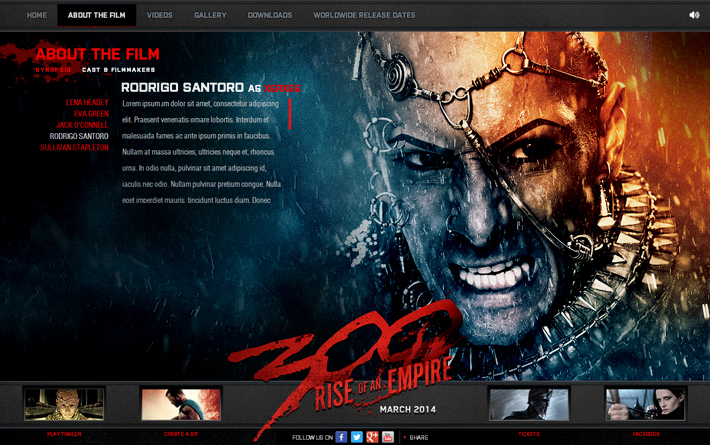The height and width of the screenshot is (445, 710).
Task: Mute site audio with speaker icon
Action: 694,15
